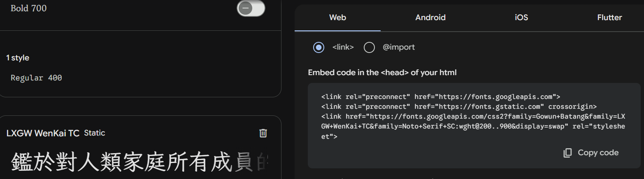Image resolution: width=644 pixels, height=179 pixels.
Task: Click the '1 style' heading
Action: [18, 58]
